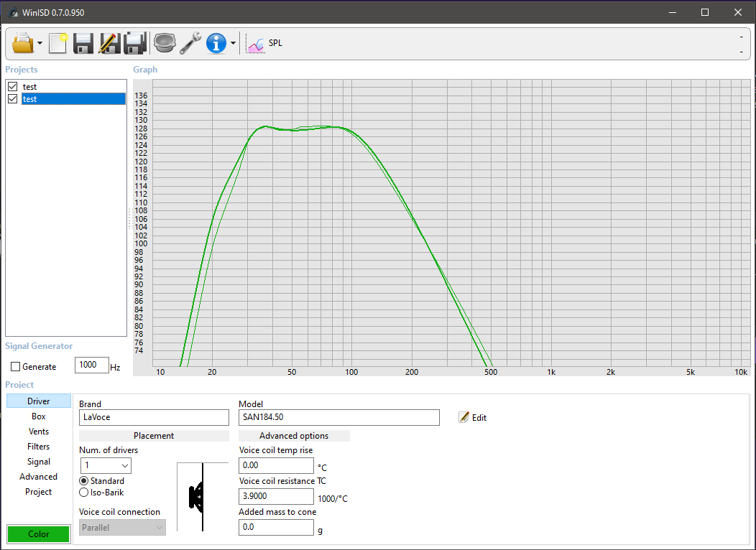Switch to the Advanced tab
Screen dimensions: 756x550
(x=39, y=477)
